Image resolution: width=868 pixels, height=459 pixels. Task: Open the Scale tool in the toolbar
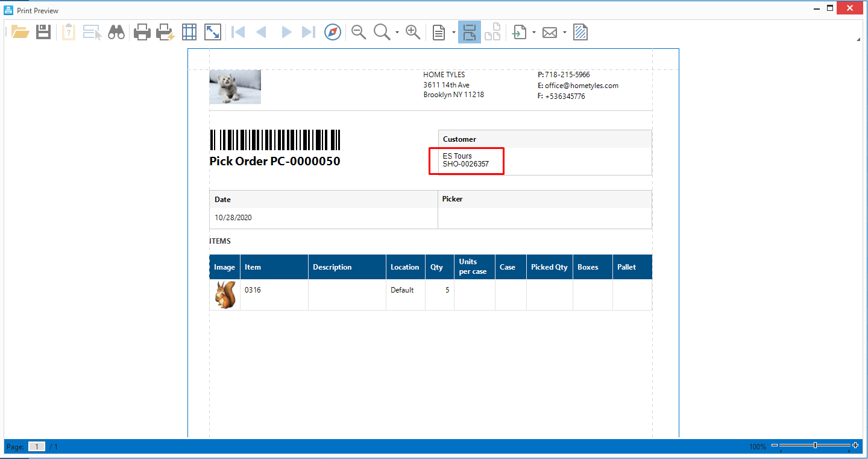[x=213, y=32]
